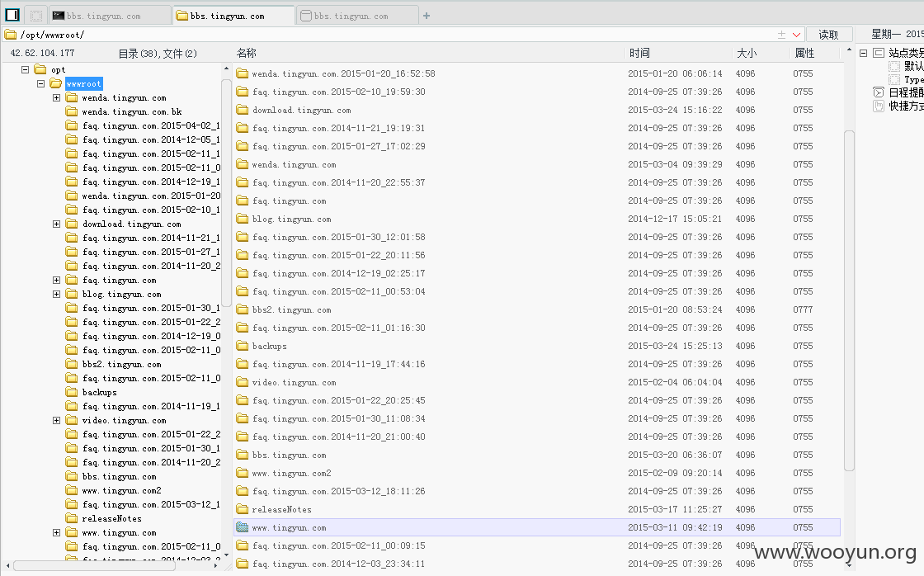Click the panel toggle icon at top-left

tap(12, 15)
